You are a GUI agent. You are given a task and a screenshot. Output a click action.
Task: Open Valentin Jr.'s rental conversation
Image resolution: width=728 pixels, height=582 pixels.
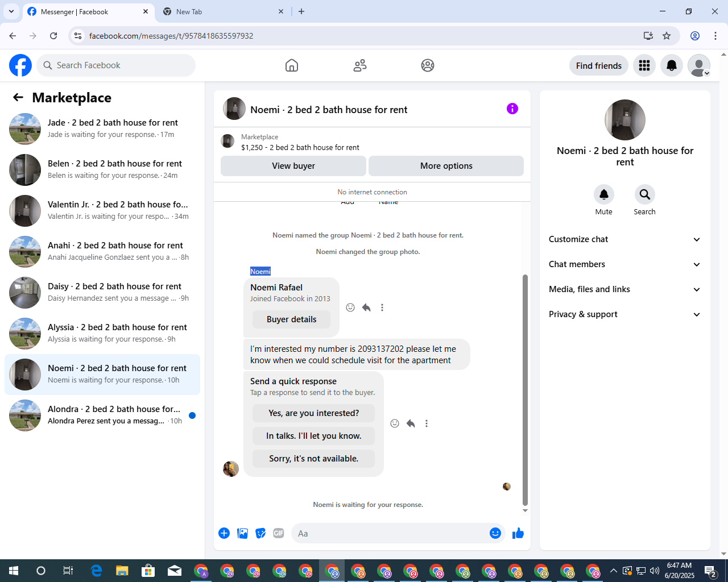(x=102, y=210)
